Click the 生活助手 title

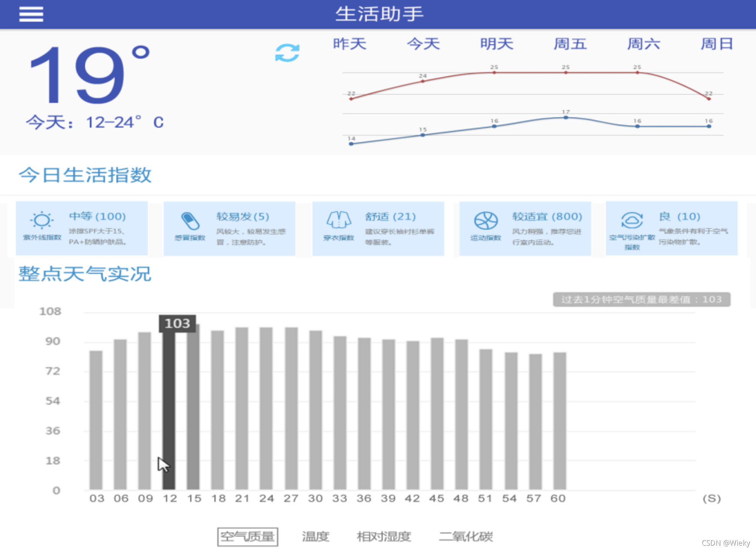[379, 14]
